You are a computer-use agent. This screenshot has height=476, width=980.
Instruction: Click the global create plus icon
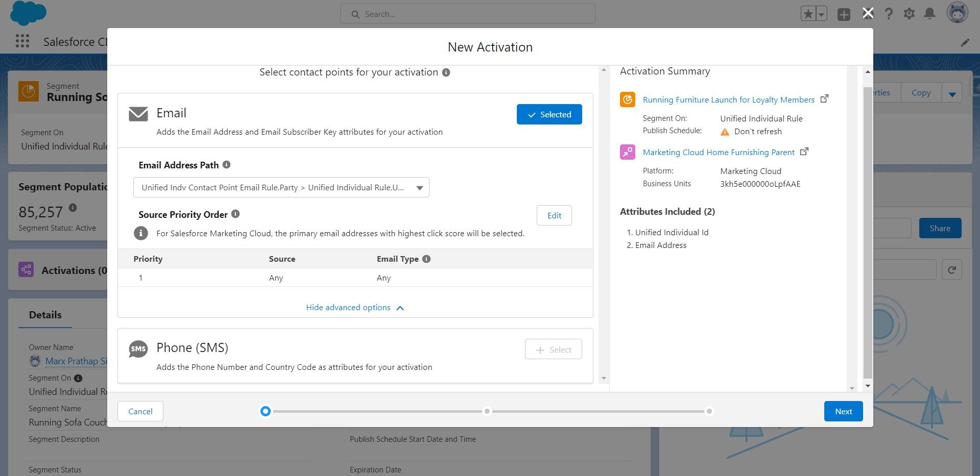click(844, 14)
